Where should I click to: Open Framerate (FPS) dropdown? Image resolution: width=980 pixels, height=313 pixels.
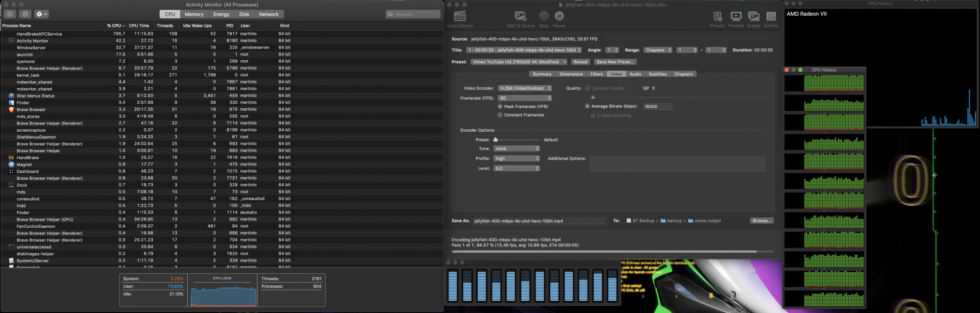tap(525, 98)
